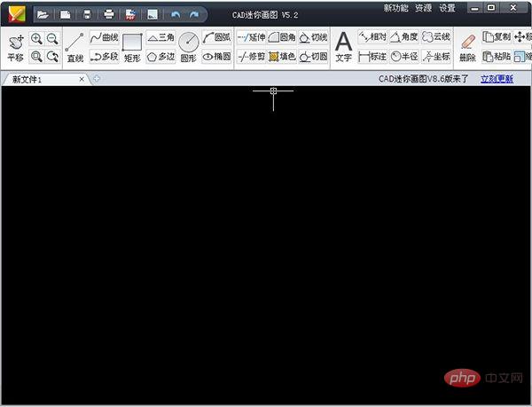The height and width of the screenshot is (407, 532).
Task: Activate the magnifier with rotating arrow
Action: [52, 56]
